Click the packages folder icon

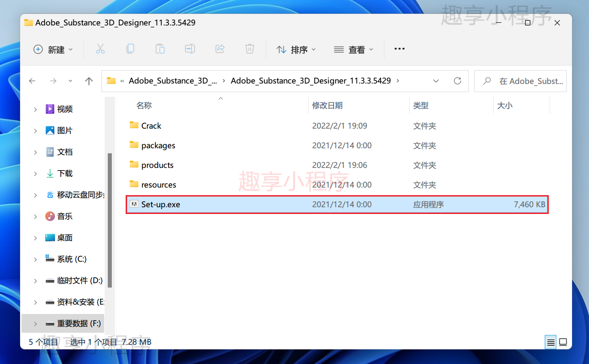point(134,145)
